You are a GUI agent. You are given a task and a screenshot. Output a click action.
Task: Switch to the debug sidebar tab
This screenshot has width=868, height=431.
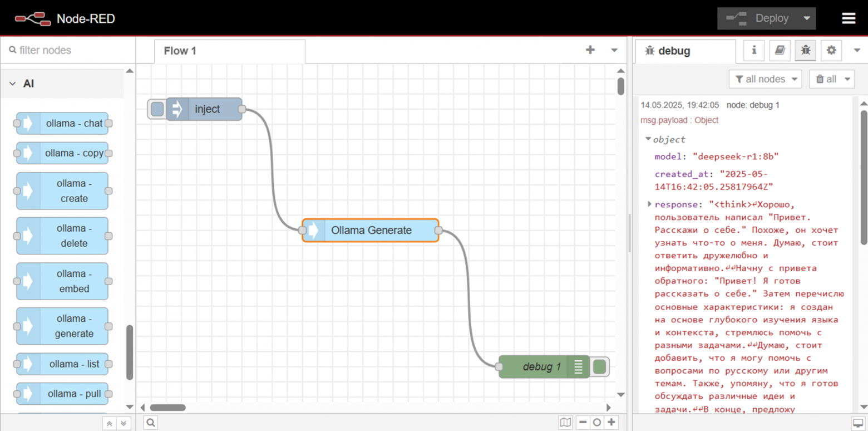685,51
